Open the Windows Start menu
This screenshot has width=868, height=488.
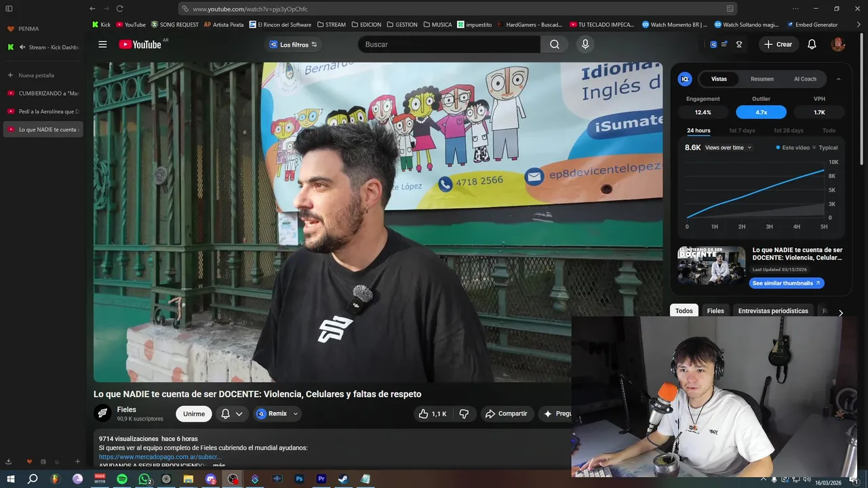click(10, 479)
